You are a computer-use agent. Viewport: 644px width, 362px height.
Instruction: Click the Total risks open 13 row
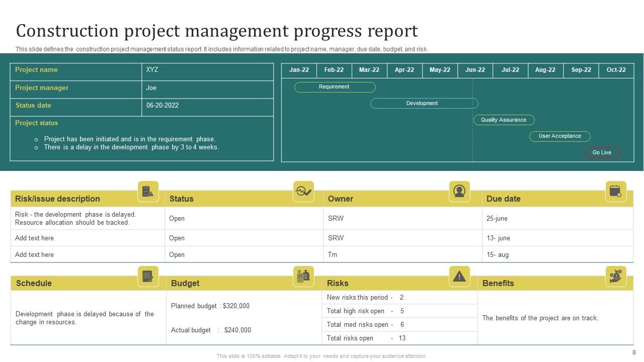(399, 338)
